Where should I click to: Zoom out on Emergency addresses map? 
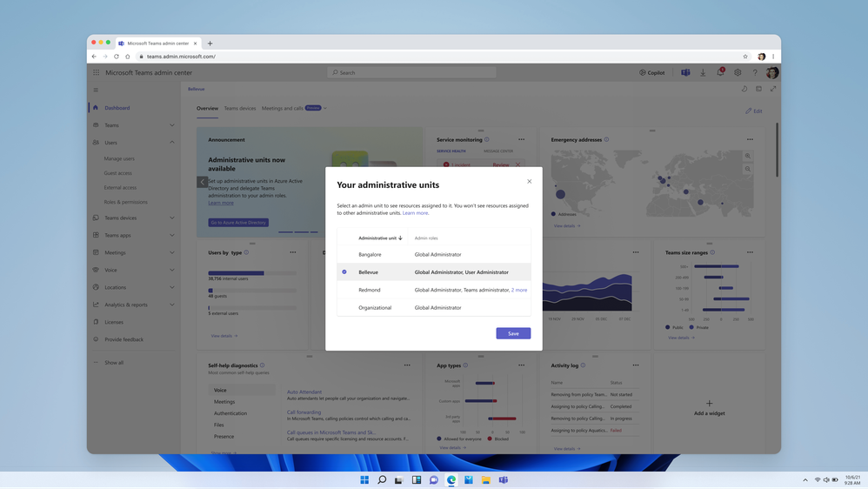pyautogui.click(x=748, y=169)
